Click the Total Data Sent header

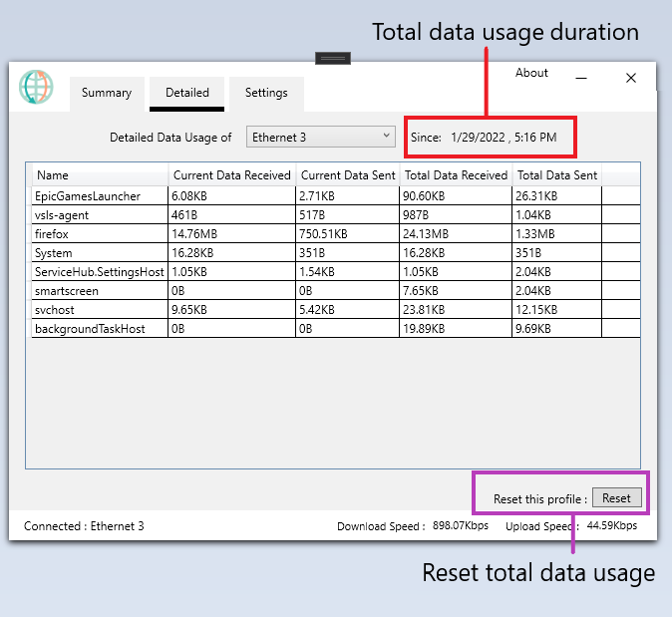tap(557, 175)
